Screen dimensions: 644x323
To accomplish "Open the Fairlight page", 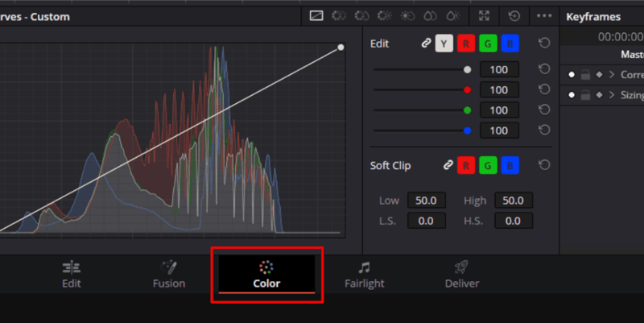I will pyautogui.click(x=365, y=275).
